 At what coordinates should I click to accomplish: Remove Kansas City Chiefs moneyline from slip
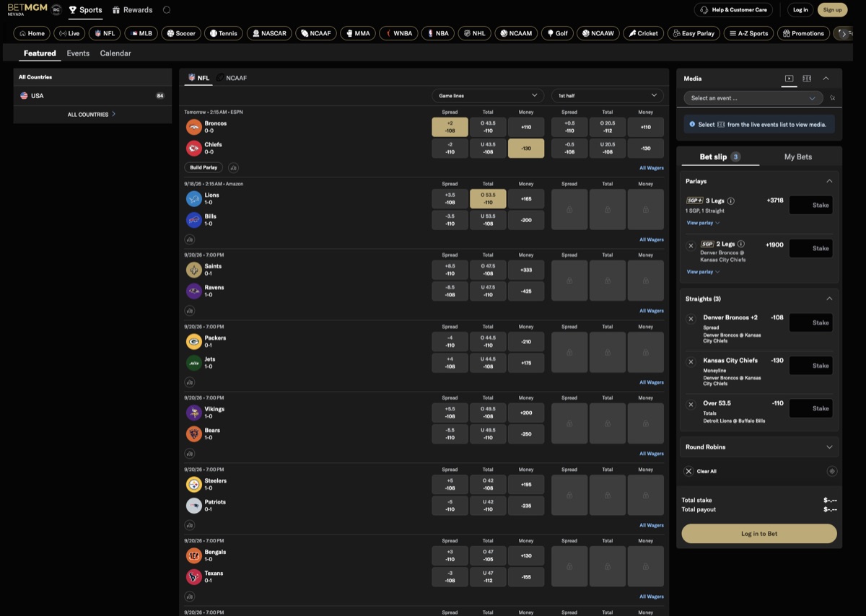coord(691,361)
